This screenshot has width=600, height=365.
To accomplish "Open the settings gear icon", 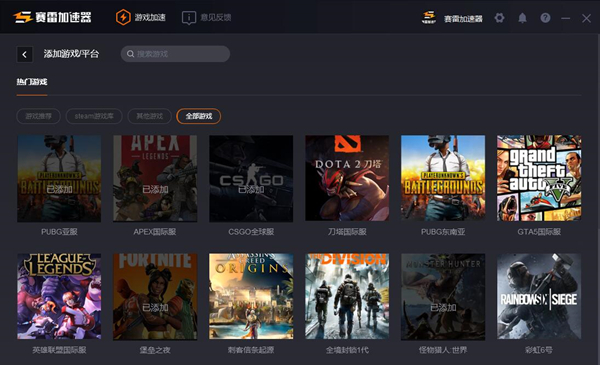I will tap(499, 18).
